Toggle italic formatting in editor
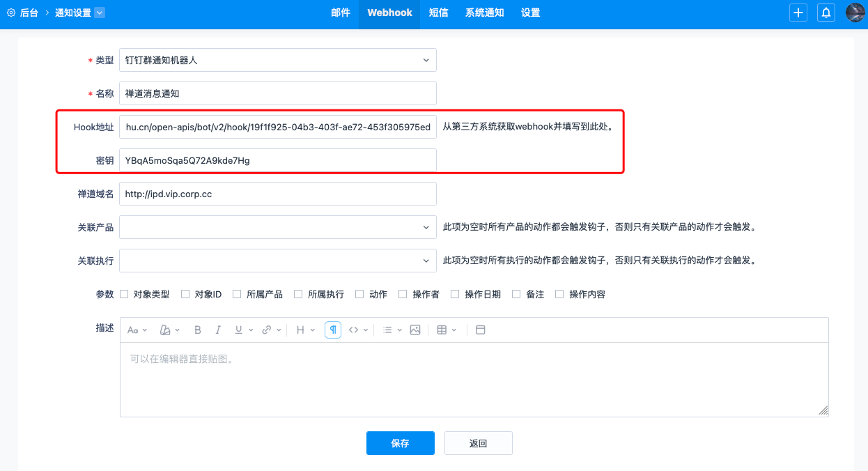This screenshot has height=471, width=868. click(218, 330)
